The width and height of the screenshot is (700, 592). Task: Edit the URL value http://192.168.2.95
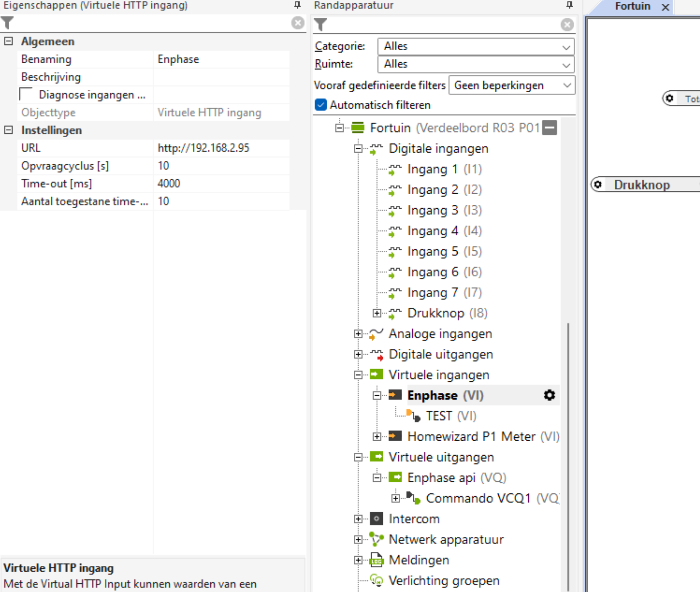click(222, 148)
